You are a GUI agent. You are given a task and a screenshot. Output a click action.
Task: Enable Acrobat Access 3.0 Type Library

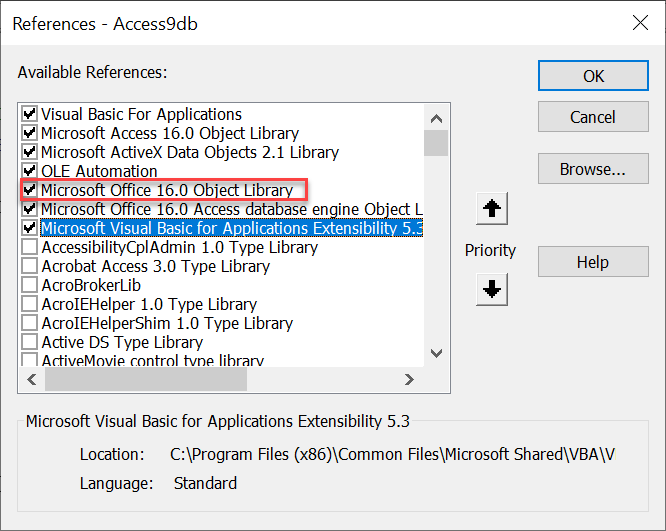click(x=29, y=266)
